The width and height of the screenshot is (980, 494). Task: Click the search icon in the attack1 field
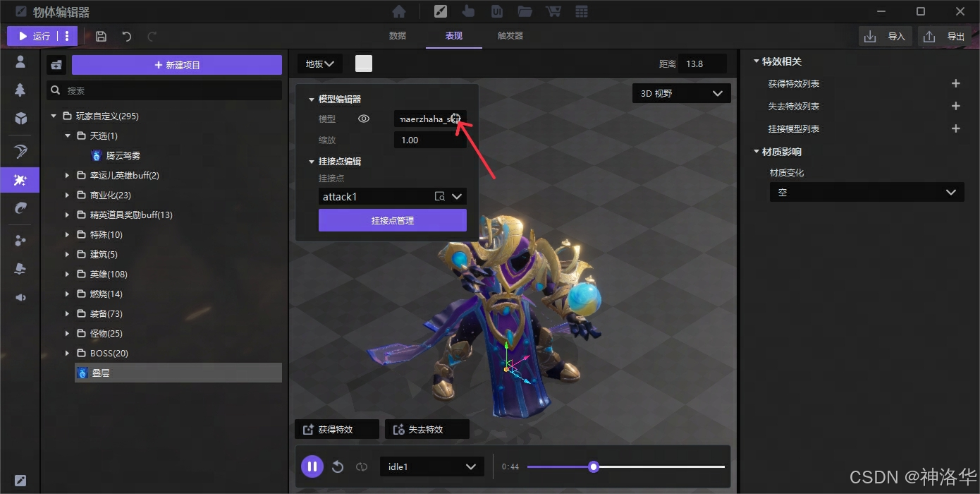[x=440, y=197]
